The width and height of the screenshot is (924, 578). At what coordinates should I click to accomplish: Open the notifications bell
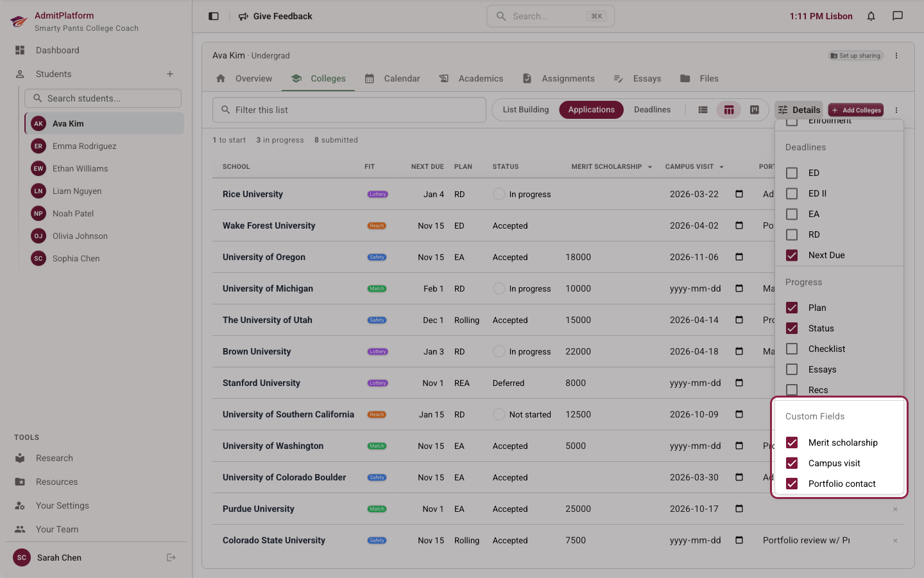871,16
